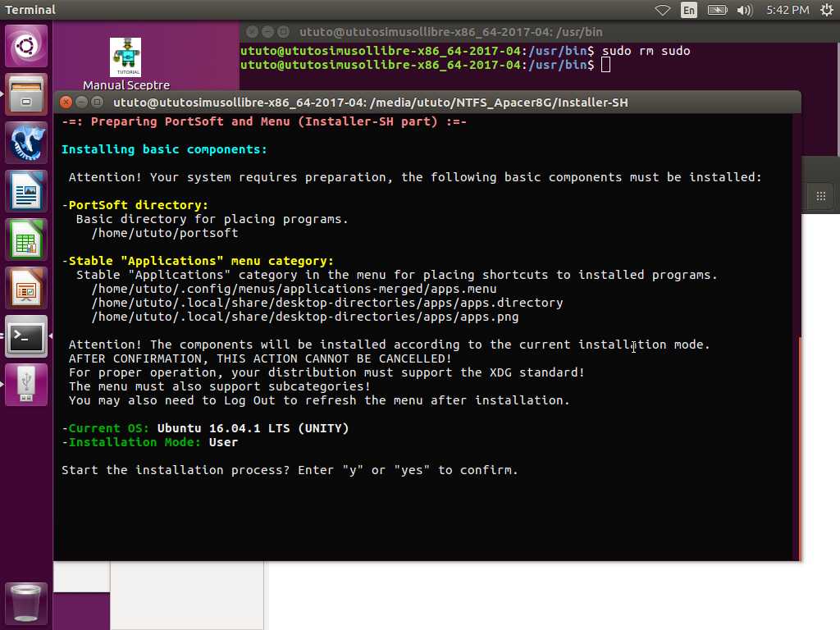Minimize the Installer-SH terminal window
Viewport: 840px width, 630px height.
tap(81, 102)
